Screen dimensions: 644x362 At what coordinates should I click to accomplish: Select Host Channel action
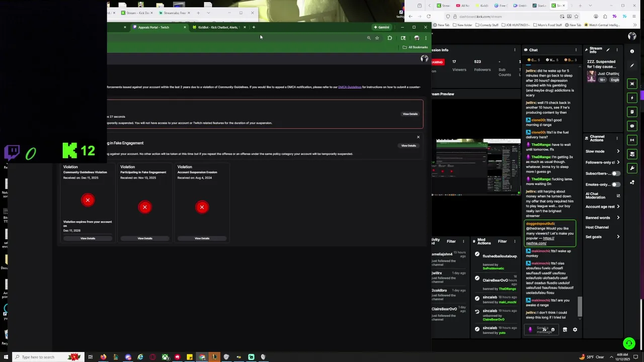coord(597,227)
